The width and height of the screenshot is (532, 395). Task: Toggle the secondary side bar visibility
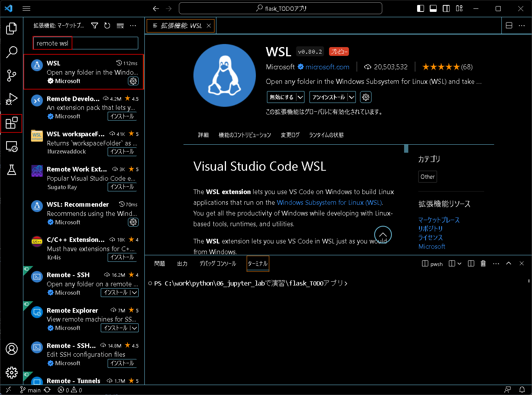click(446, 8)
